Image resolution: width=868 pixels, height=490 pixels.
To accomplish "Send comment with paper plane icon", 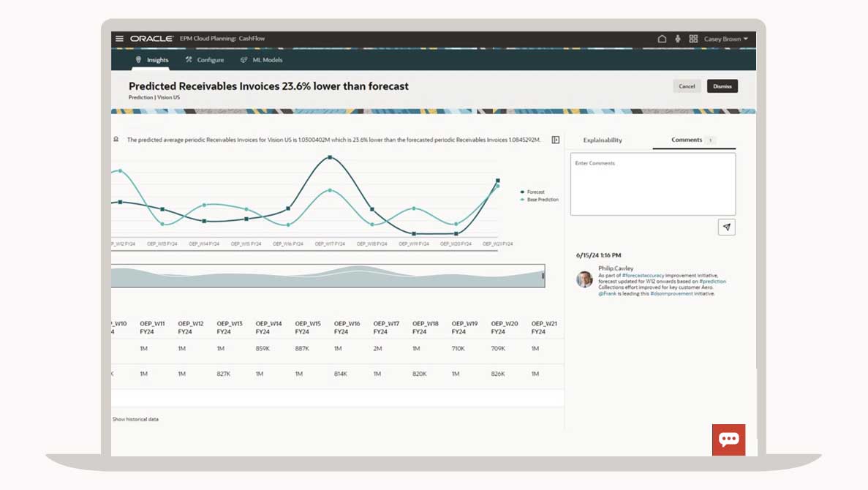I will pyautogui.click(x=726, y=227).
